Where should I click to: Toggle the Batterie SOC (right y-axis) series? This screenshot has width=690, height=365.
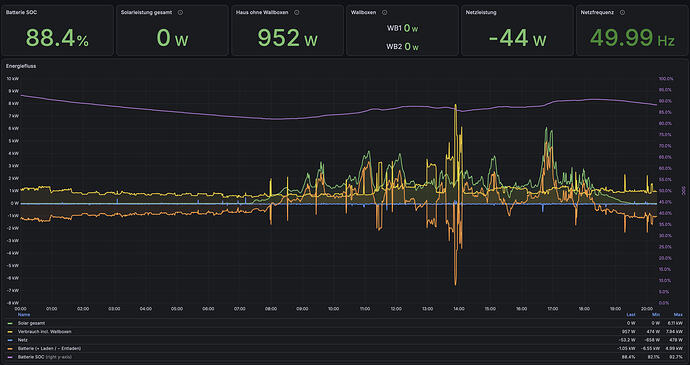44,357
